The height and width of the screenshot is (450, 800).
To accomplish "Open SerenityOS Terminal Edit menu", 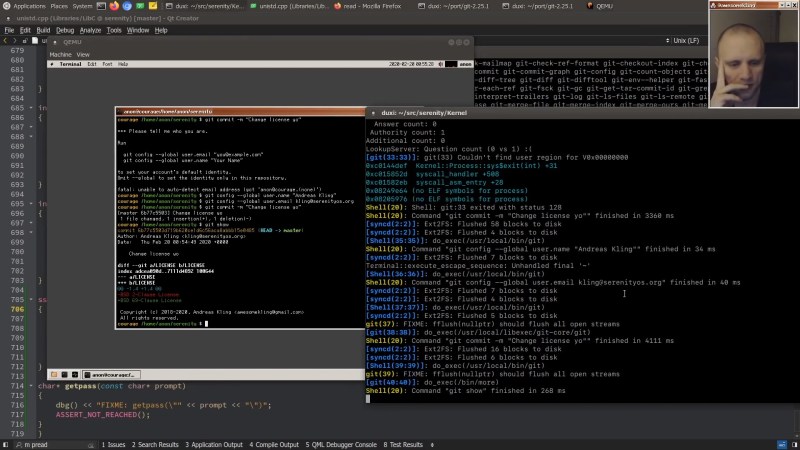I will (x=92, y=64).
